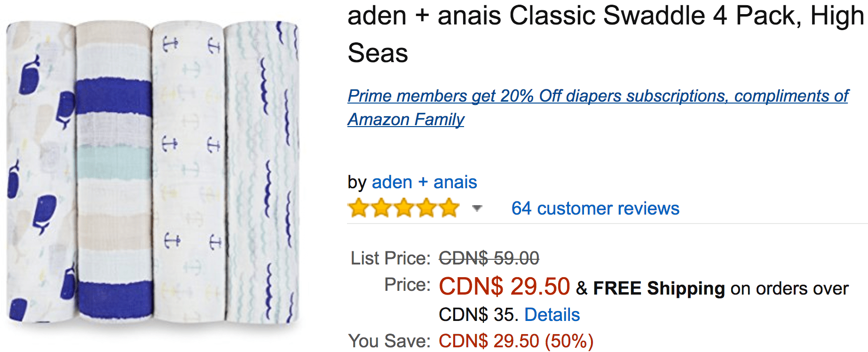Image resolution: width=868 pixels, height=352 pixels.
Task: Click the struck-through list price CDN$ 59.00
Action: pos(489,258)
